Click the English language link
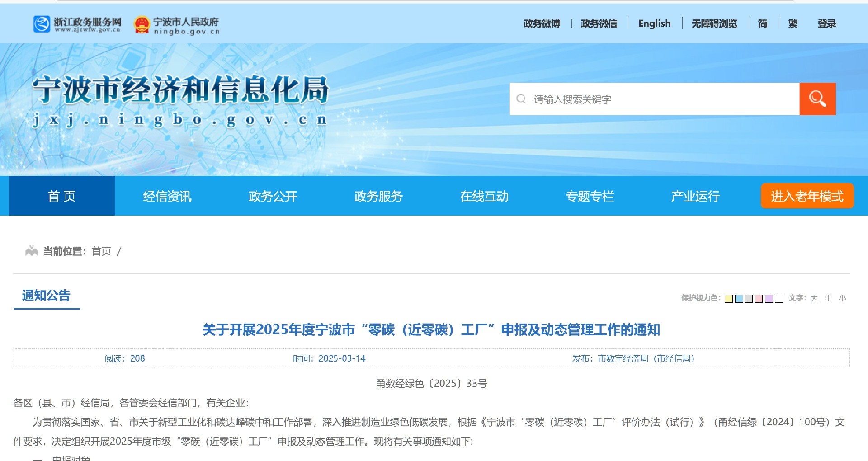The height and width of the screenshot is (461, 868). click(654, 24)
